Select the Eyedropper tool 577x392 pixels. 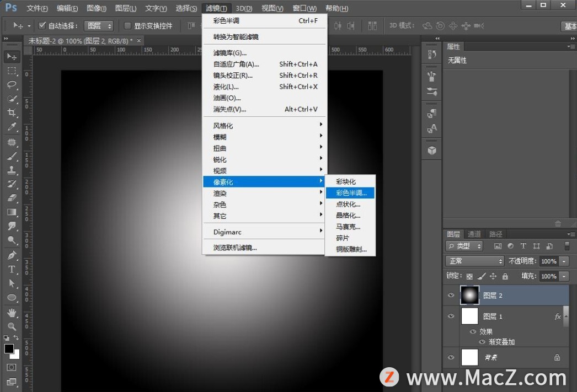[x=12, y=127]
